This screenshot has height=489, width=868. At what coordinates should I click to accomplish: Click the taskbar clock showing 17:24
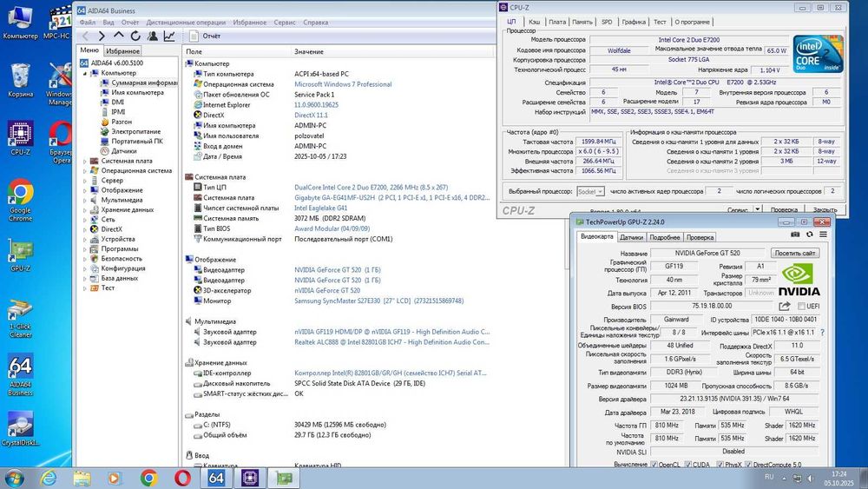[838, 478]
